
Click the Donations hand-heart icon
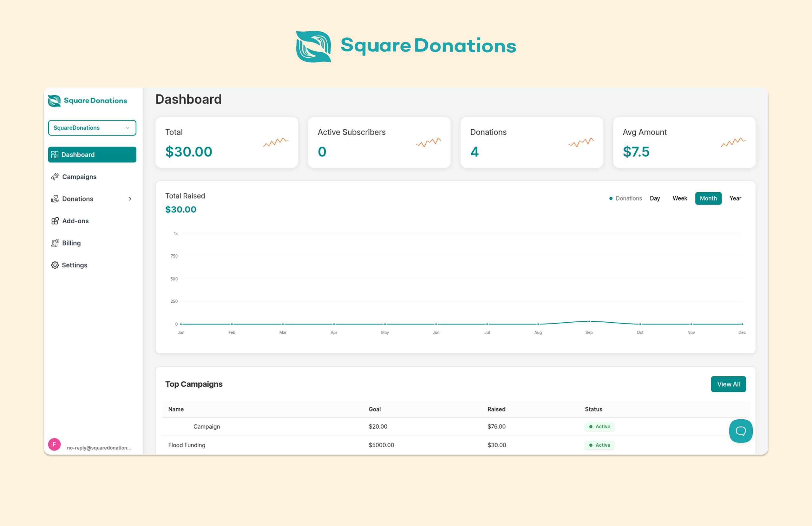(55, 199)
